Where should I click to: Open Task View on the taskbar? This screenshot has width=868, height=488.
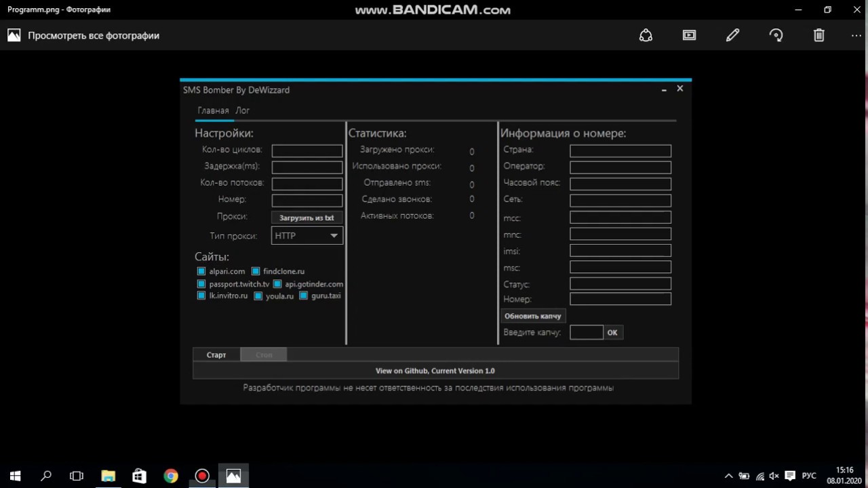[77, 476]
